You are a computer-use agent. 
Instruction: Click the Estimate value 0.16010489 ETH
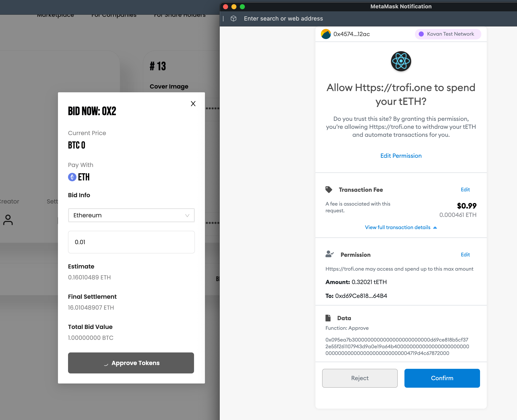[x=89, y=278]
